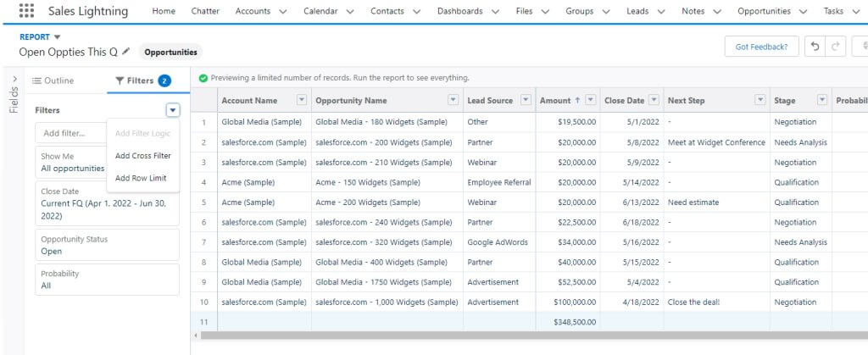Open the Opportunity Status filter

coord(107,245)
